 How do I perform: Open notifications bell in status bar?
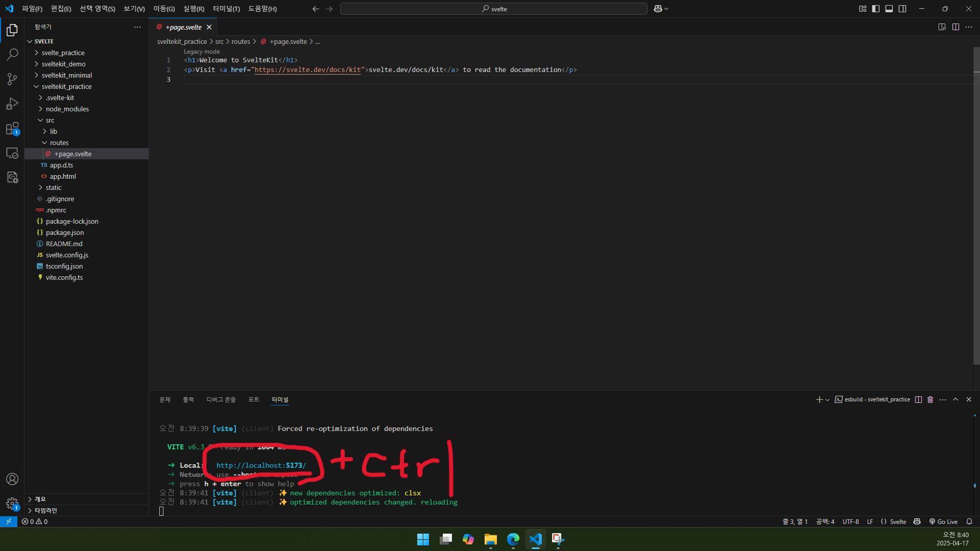point(969,521)
